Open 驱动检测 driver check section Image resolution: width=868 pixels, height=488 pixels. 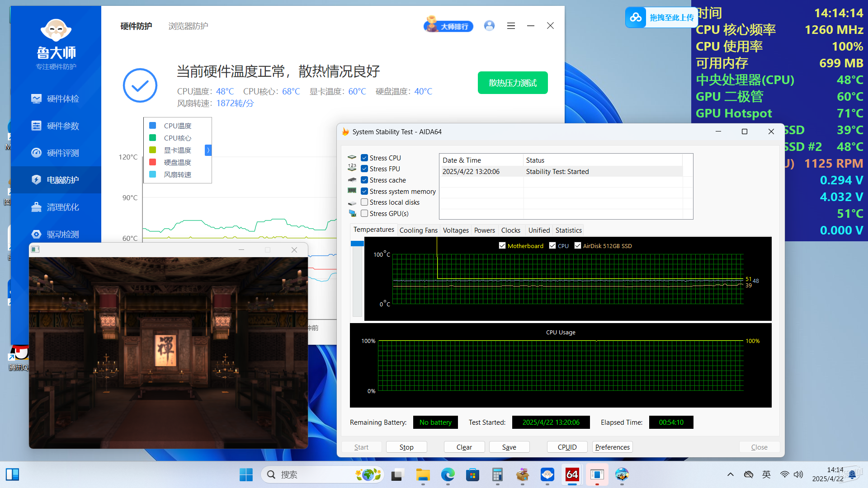pyautogui.click(x=56, y=234)
